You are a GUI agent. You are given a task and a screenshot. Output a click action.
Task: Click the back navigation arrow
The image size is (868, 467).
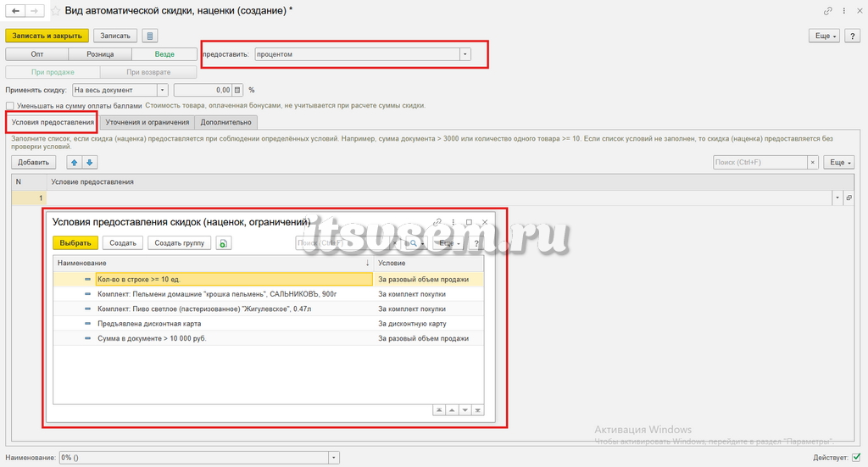tap(15, 10)
